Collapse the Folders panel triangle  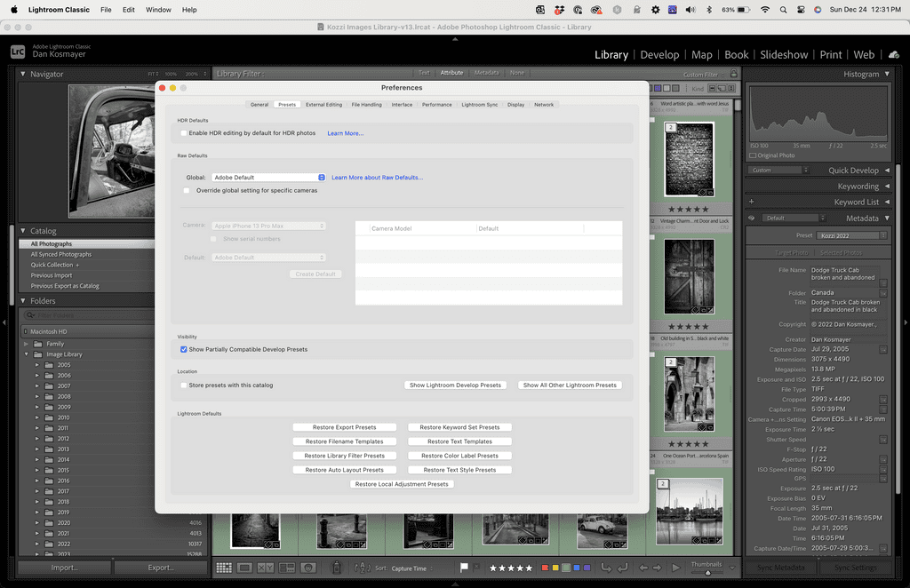coord(22,301)
